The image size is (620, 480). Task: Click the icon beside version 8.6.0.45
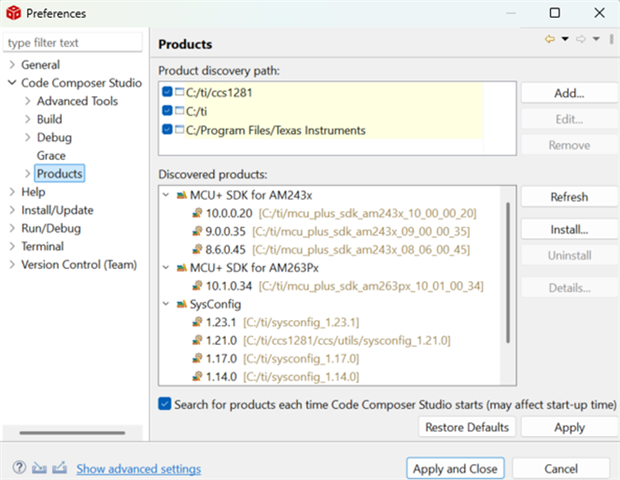click(197, 249)
